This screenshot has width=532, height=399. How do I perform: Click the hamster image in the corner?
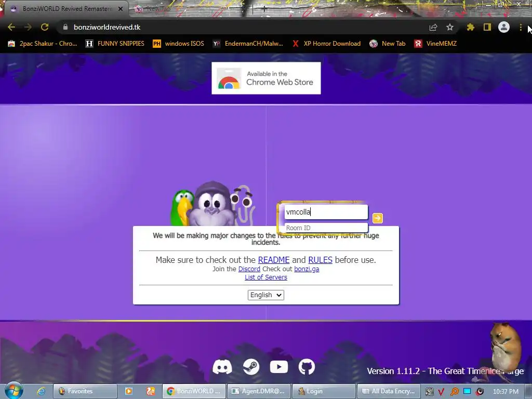(505, 347)
